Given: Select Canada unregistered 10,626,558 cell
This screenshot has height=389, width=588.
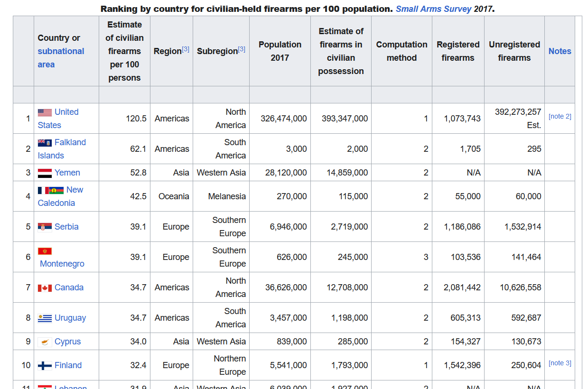Looking at the screenshot, I should [x=514, y=287].
